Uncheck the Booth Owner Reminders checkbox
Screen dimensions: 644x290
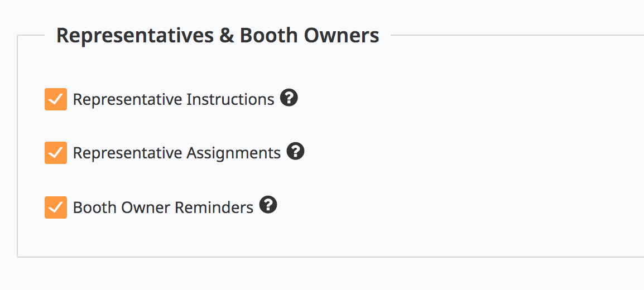(56, 207)
